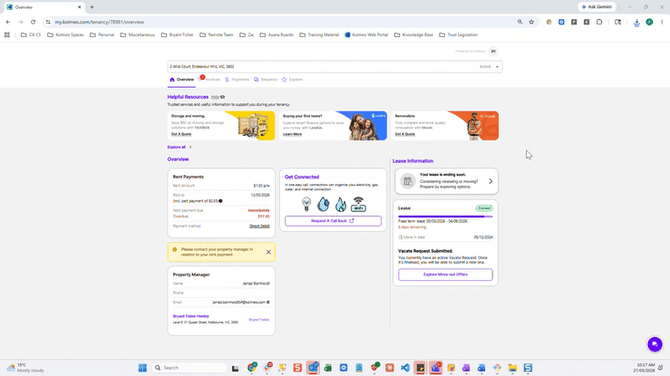This screenshot has width=670, height=376.
Task: Open the Bryant Fisher Hanley agency link
Action: pyautogui.click(x=191, y=316)
